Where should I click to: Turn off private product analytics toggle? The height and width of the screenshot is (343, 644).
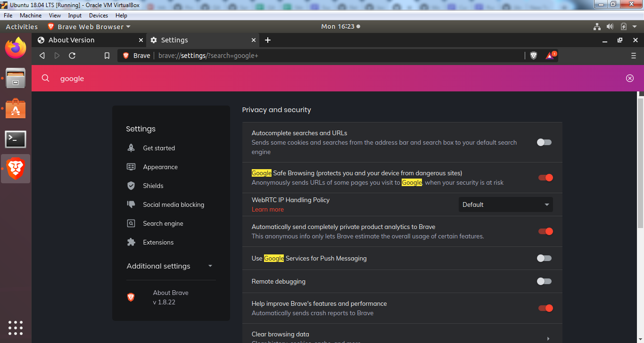[545, 231]
